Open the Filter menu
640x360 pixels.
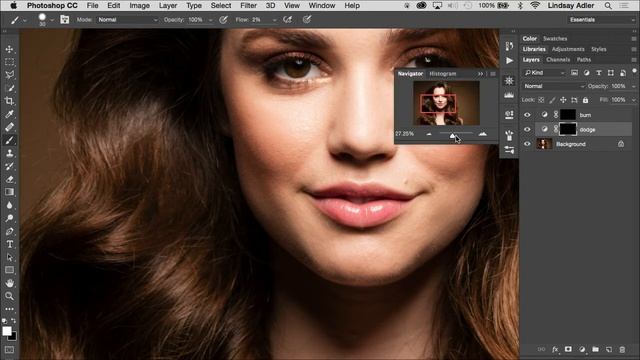click(248, 6)
